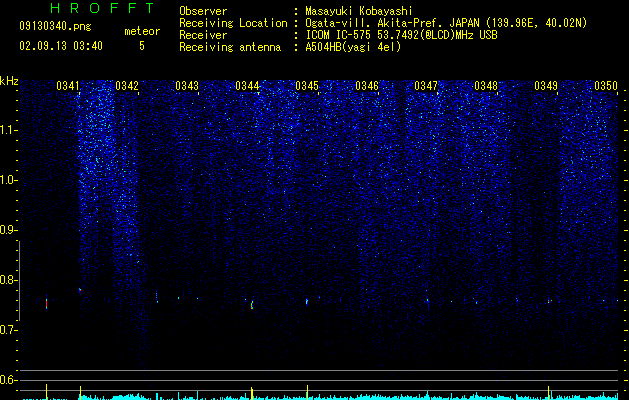Click the 0347 time marker
The width and height of the screenshot is (629, 400).
[426, 86]
